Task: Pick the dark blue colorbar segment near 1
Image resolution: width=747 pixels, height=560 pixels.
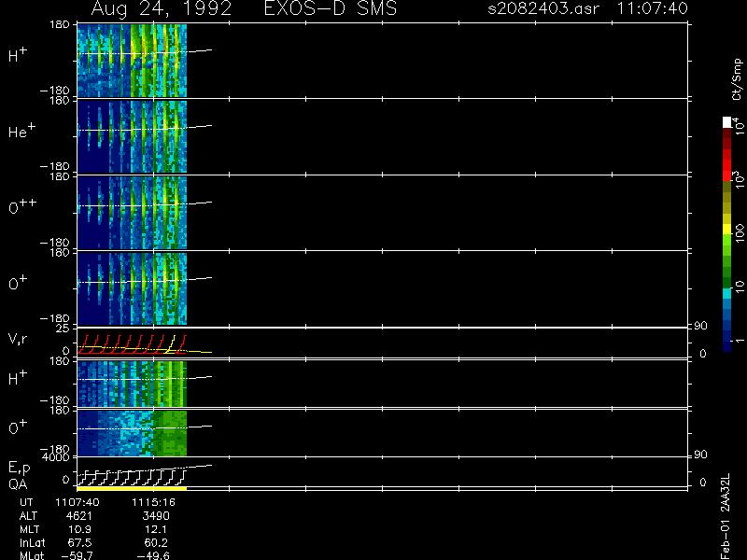Action: tap(727, 344)
